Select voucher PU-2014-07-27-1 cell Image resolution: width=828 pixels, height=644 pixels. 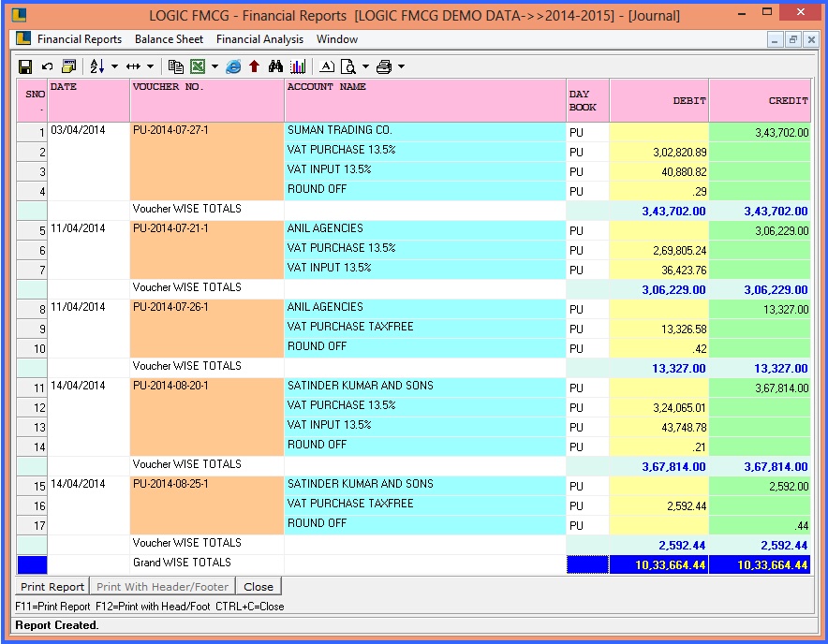pyautogui.click(x=207, y=162)
